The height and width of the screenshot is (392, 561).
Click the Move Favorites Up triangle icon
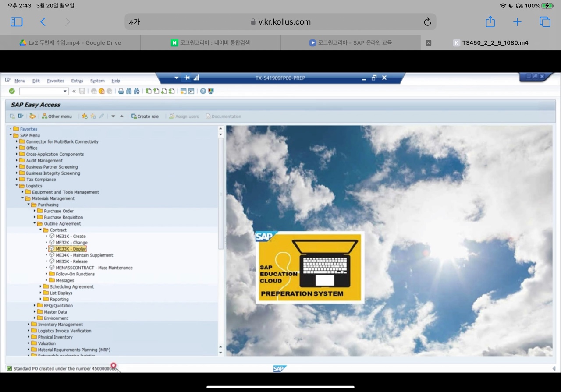(x=121, y=116)
